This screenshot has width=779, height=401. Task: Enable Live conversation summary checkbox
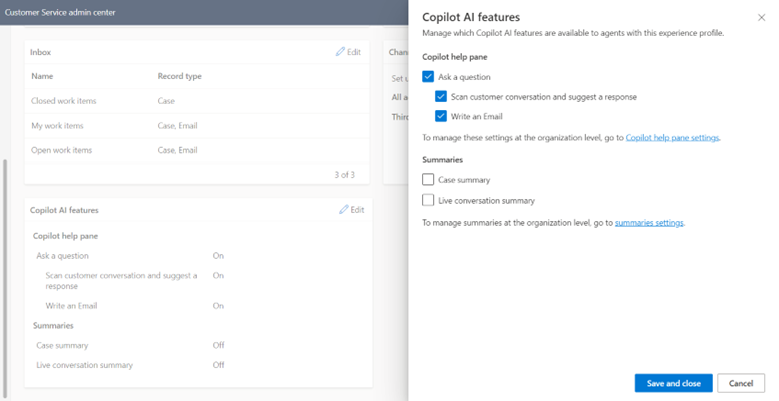429,200
